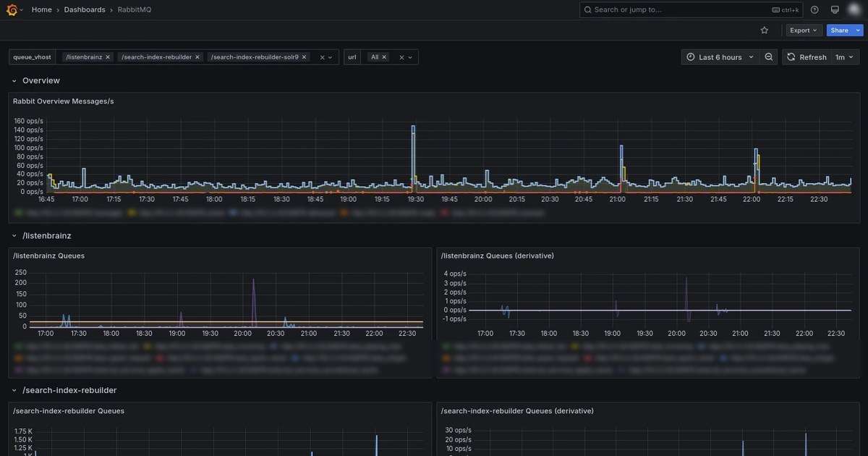This screenshot has height=456, width=868.
Task: Open the Share button dropdown arrow
Action: pos(859,30)
